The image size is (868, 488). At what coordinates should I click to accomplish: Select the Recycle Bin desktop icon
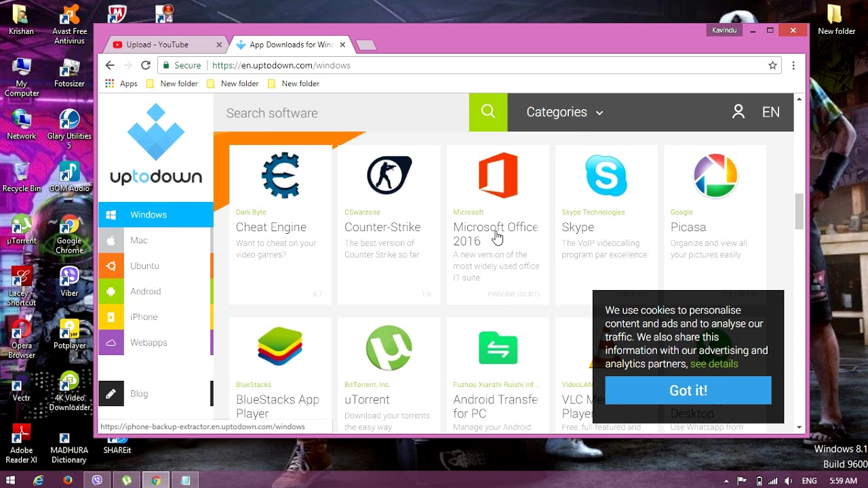tap(22, 178)
